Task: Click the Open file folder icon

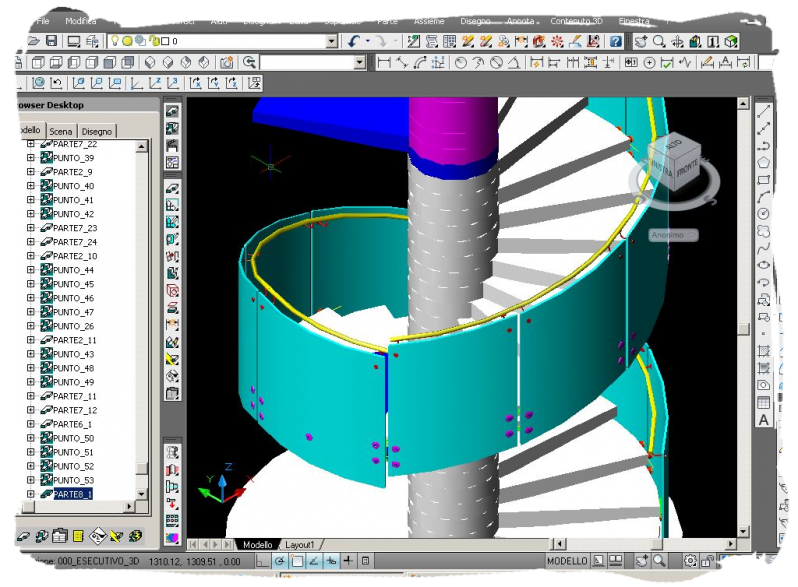Action: 33,41
